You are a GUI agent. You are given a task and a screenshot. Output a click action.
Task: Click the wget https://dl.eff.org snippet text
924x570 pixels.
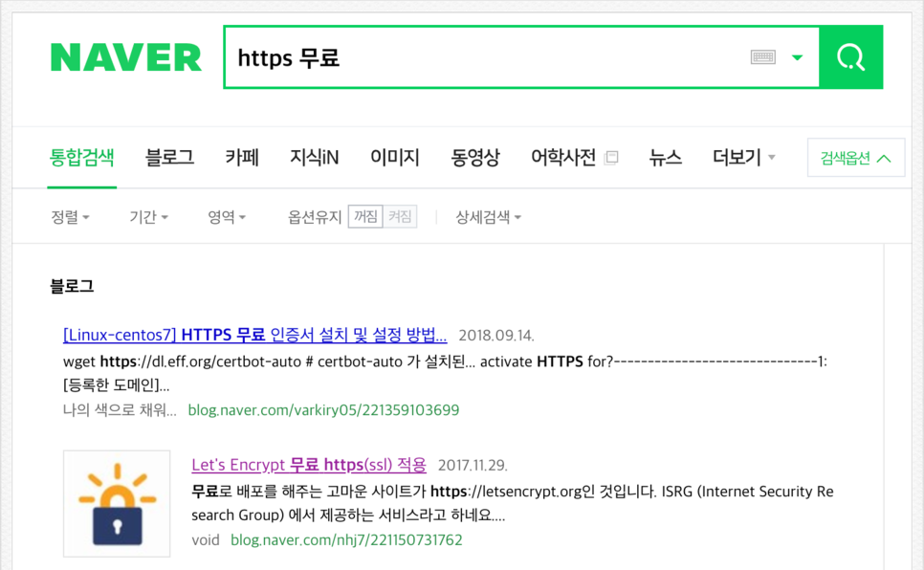(x=445, y=373)
